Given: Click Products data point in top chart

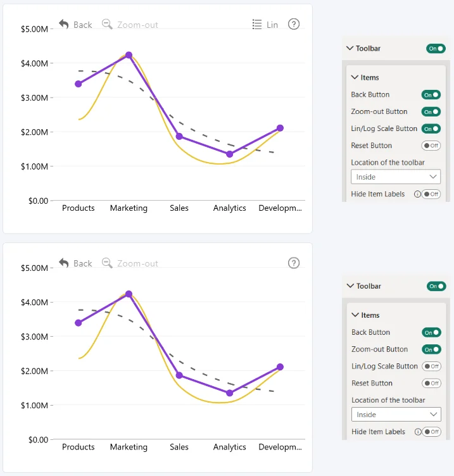Looking at the screenshot, I should coord(79,84).
